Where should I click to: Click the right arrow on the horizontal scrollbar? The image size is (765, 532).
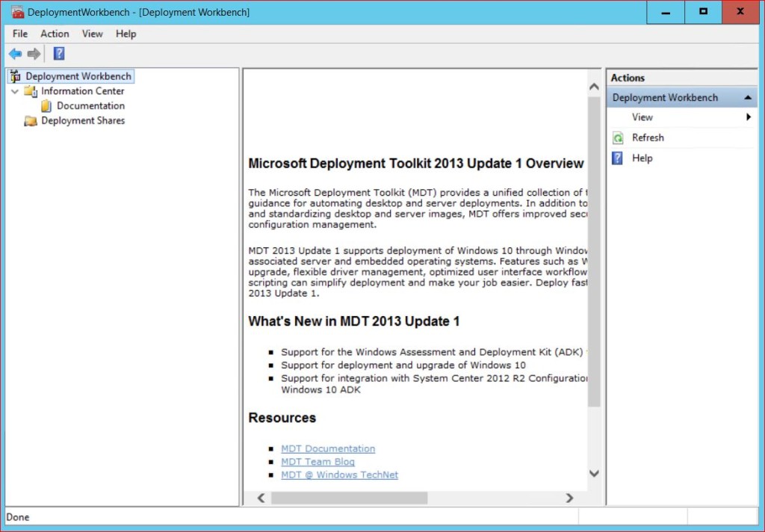(x=569, y=498)
